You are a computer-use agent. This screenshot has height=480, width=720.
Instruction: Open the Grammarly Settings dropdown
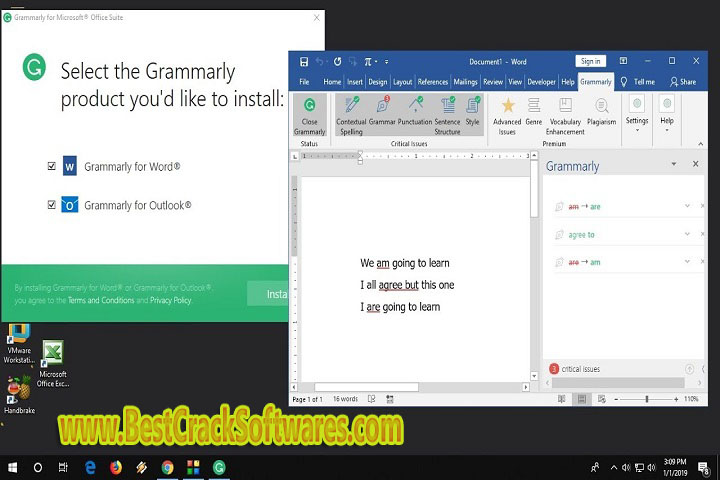(637, 114)
